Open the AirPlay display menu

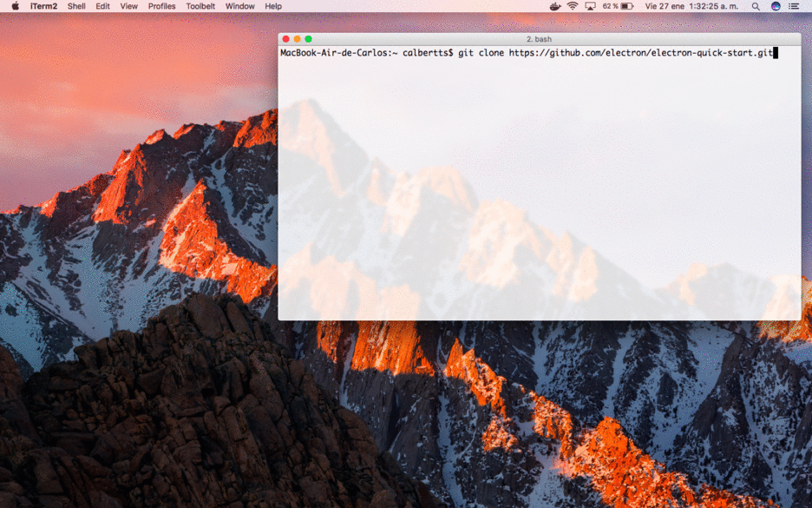click(591, 6)
